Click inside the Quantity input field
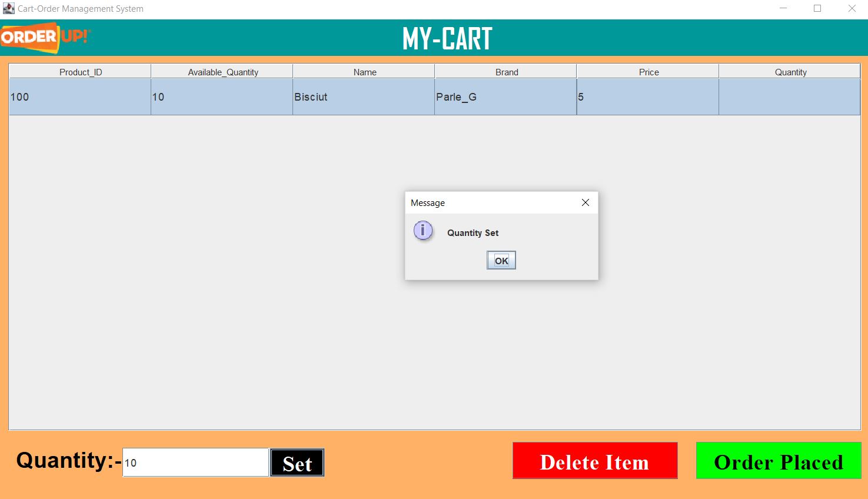Viewport: 868px width, 499px height. (x=194, y=462)
